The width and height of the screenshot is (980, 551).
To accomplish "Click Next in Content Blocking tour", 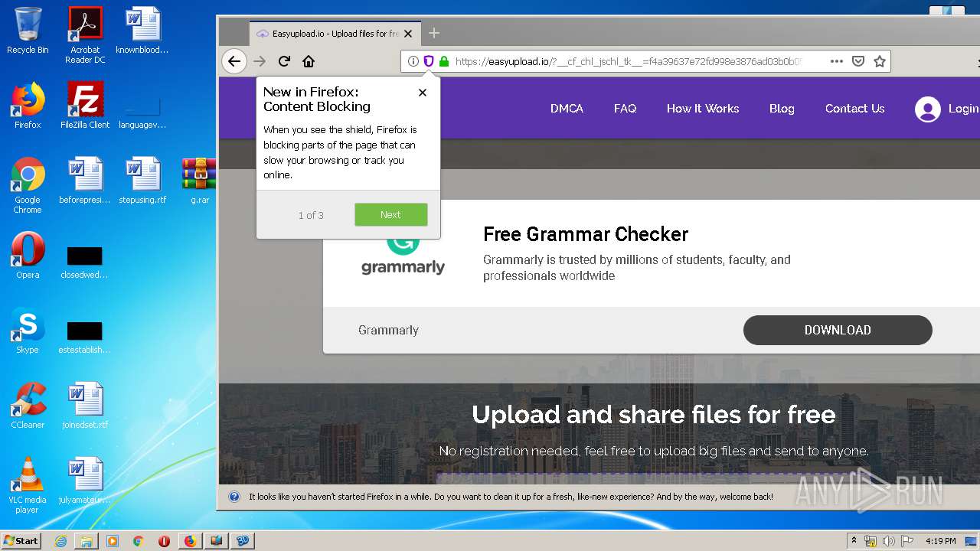I will click(x=390, y=214).
